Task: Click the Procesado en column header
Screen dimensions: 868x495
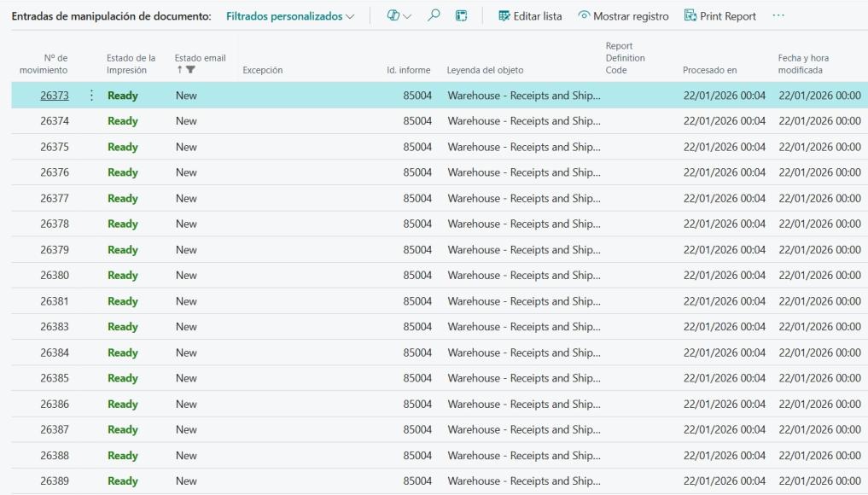Action: point(709,70)
